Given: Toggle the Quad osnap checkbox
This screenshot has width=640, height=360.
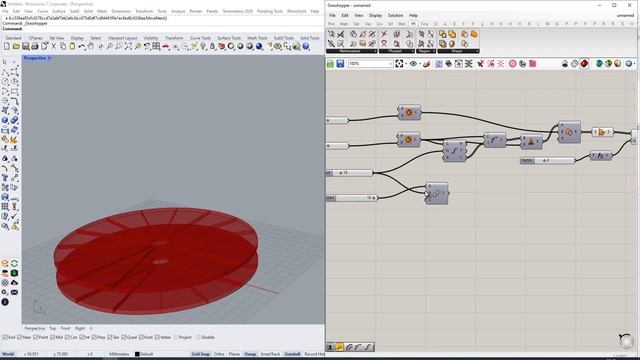Looking at the screenshot, I should click(124, 337).
